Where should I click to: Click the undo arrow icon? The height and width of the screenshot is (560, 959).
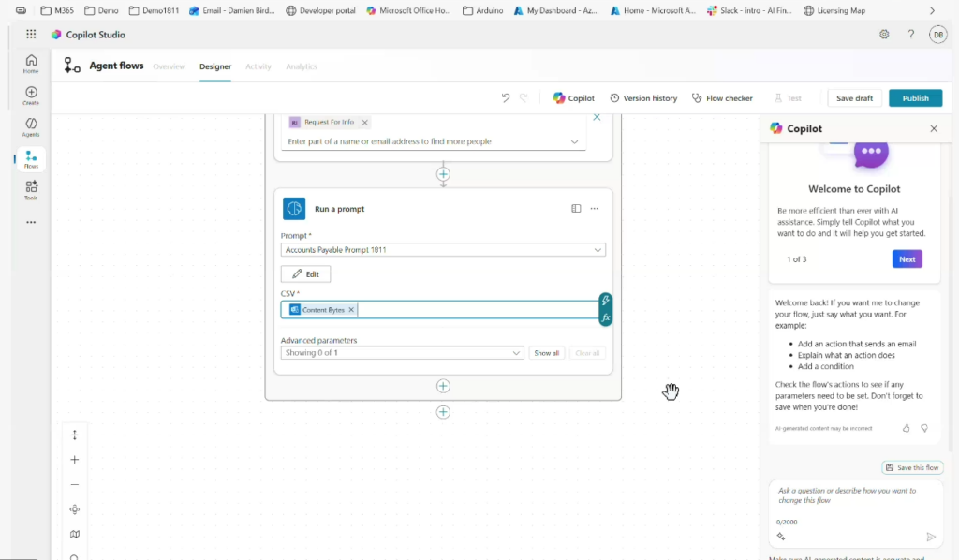506,97
